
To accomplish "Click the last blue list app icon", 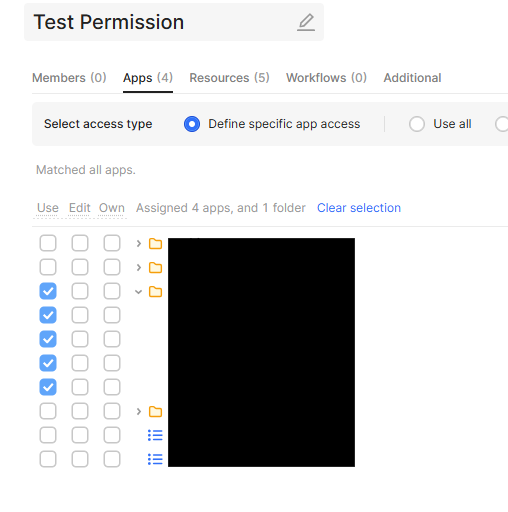I will click(x=155, y=459).
